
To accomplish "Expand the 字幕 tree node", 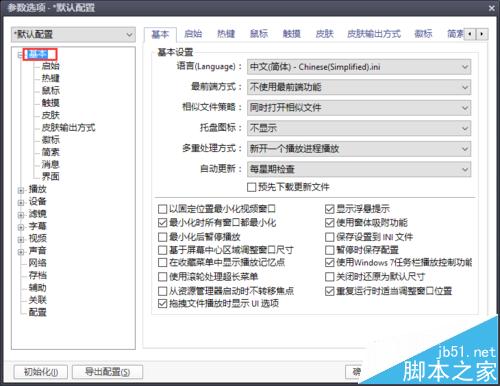I will pos(21,227).
